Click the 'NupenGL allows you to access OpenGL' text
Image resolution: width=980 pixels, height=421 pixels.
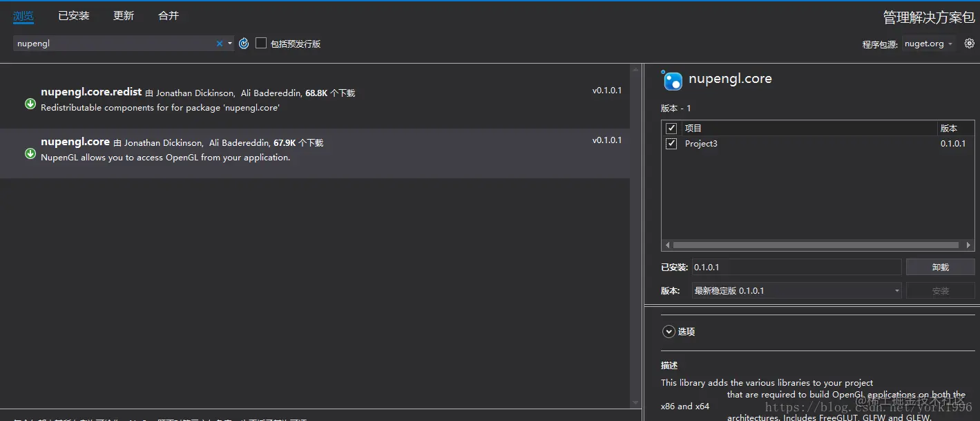(166, 158)
